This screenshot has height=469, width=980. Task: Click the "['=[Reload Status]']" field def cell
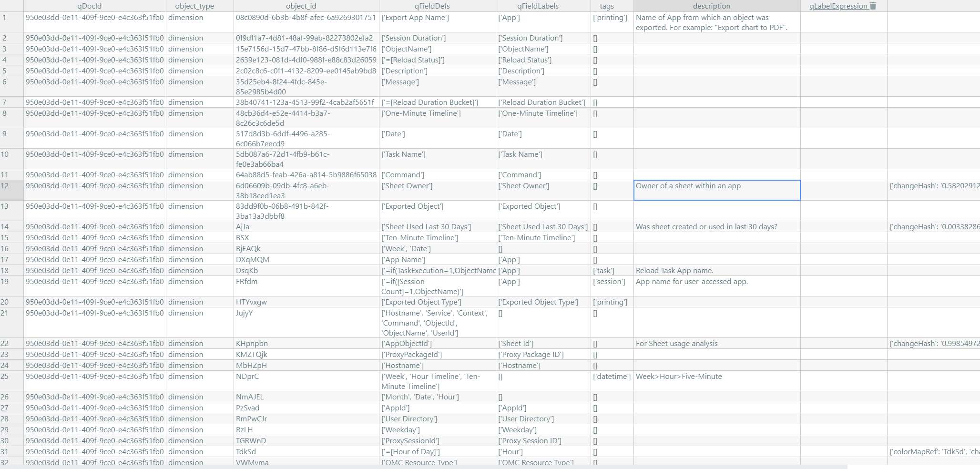(x=437, y=60)
